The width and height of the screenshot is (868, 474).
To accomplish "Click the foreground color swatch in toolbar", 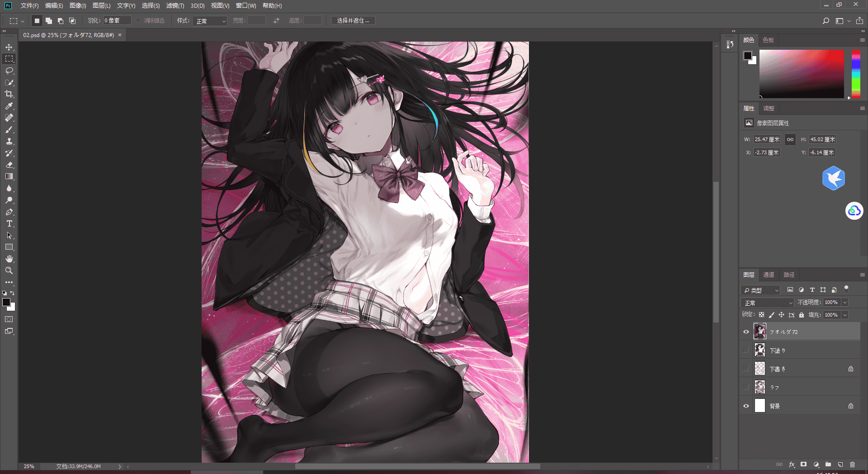I will (6, 302).
